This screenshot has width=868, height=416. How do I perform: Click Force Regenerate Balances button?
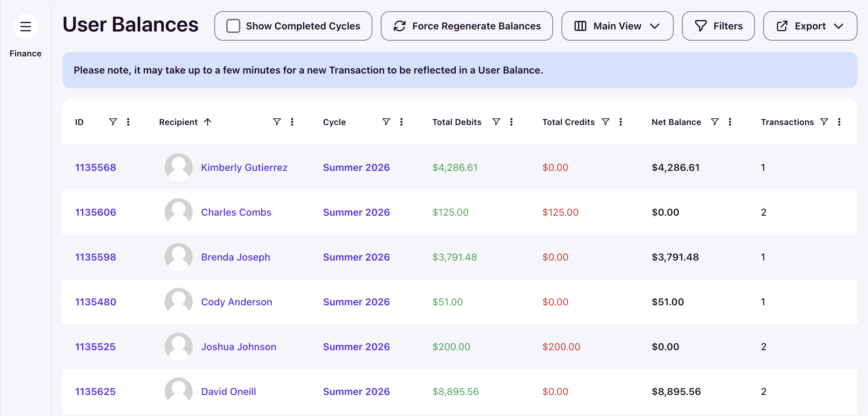pyautogui.click(x=467, y=26)
